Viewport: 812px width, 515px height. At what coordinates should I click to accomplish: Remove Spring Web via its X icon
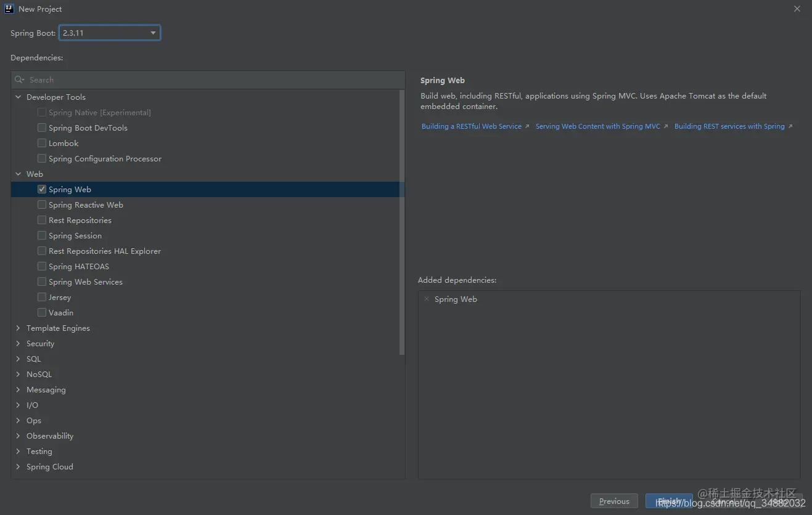tap(427, 299)
